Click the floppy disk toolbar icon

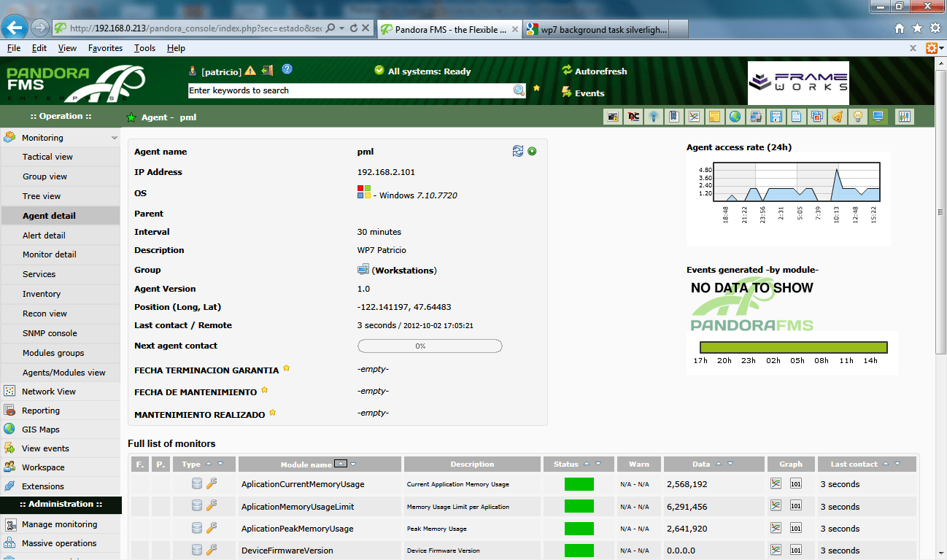(776, 116)
